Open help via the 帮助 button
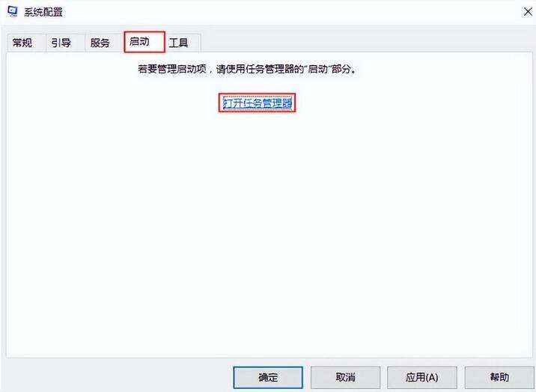The height and width of the screenshot is (392, 536). [x=499, y=377]
